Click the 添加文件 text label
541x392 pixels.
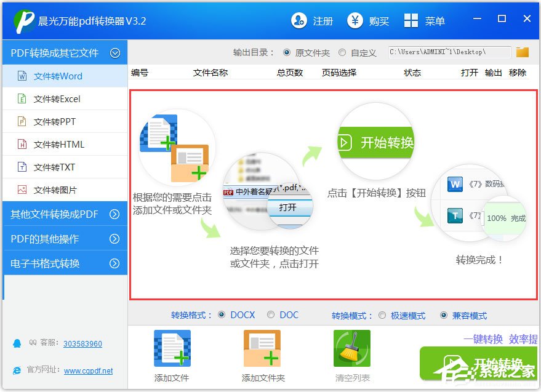point(172,378)
